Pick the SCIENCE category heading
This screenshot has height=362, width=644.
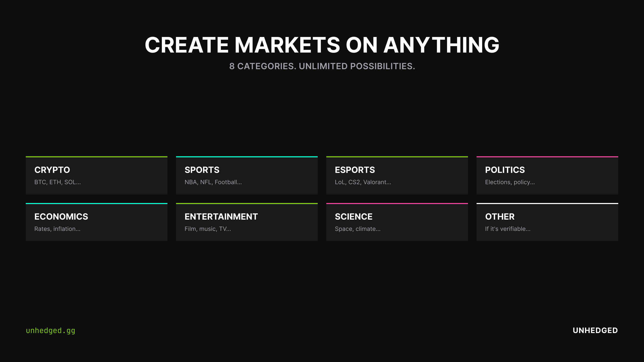[x=353, y=217]
